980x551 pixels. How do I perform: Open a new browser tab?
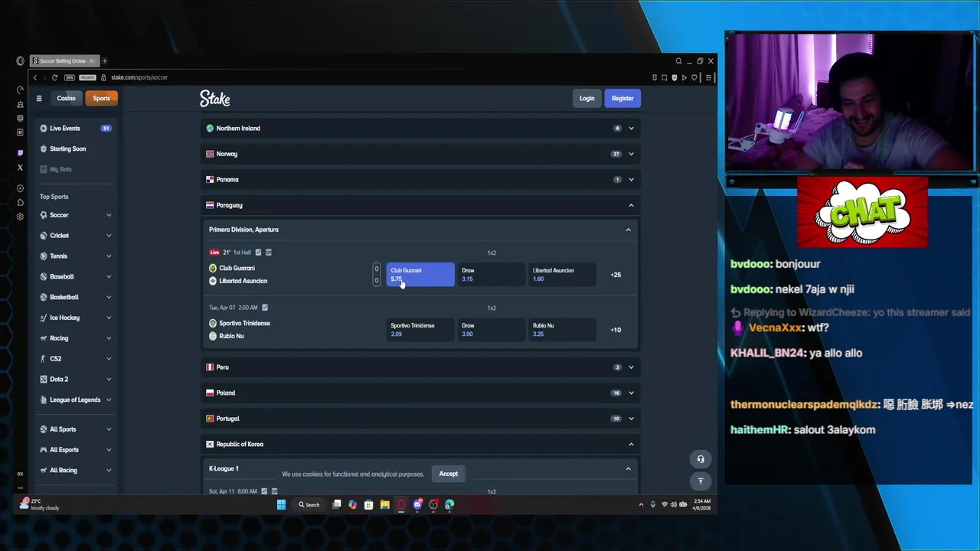coord(105,61)
